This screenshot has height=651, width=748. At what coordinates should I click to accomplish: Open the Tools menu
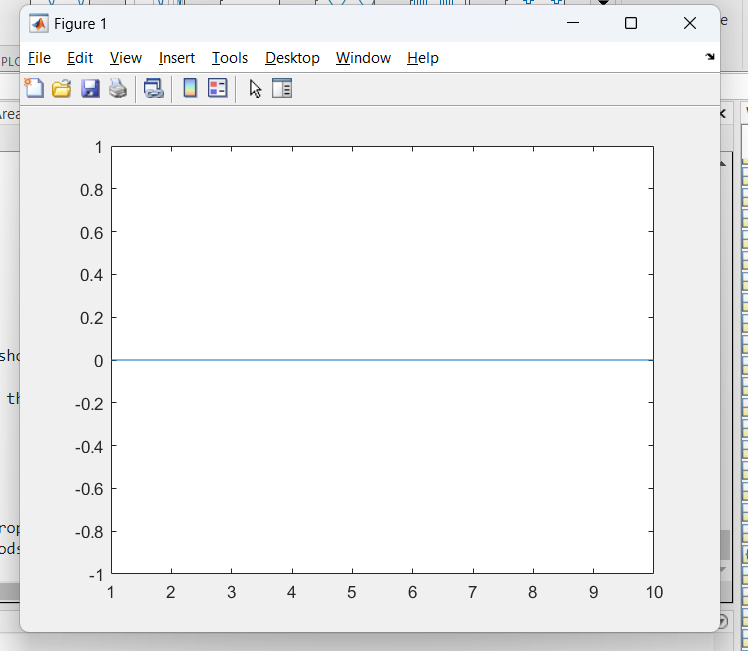pyautogui.click(x=230, y=58)
